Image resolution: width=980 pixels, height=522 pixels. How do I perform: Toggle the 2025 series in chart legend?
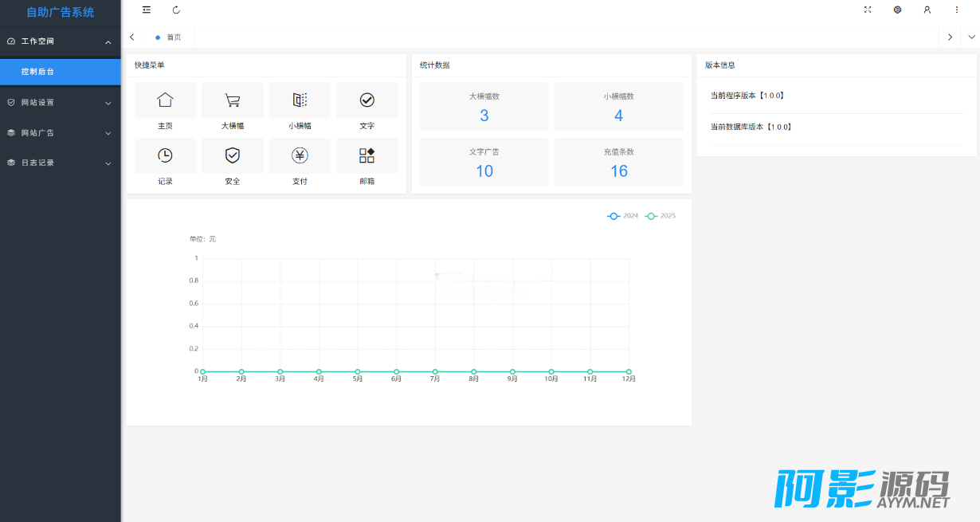point(660,216)
